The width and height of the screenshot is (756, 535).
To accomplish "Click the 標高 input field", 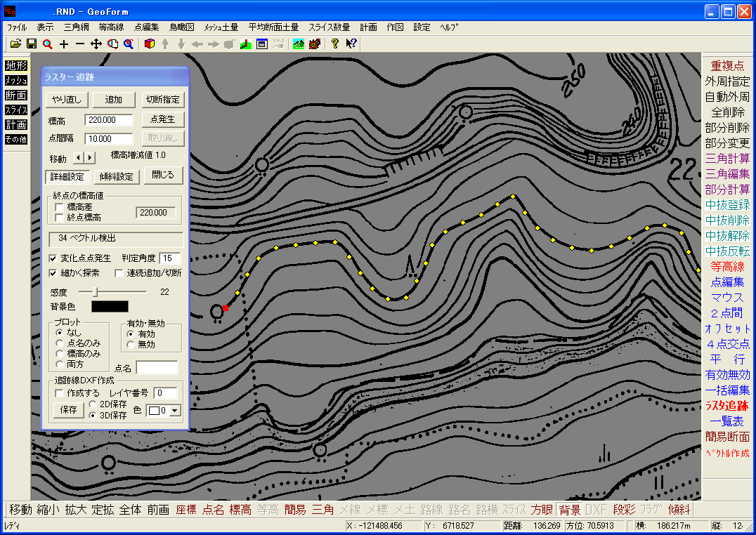I will 108,120.
